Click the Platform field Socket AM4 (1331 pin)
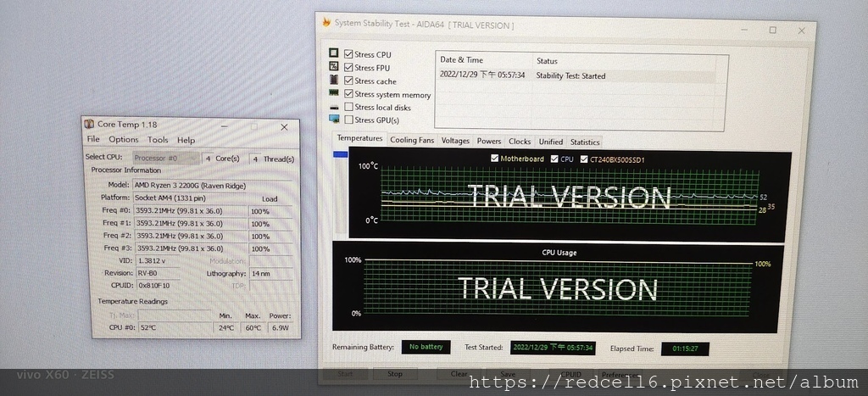 tap(190, 198)
